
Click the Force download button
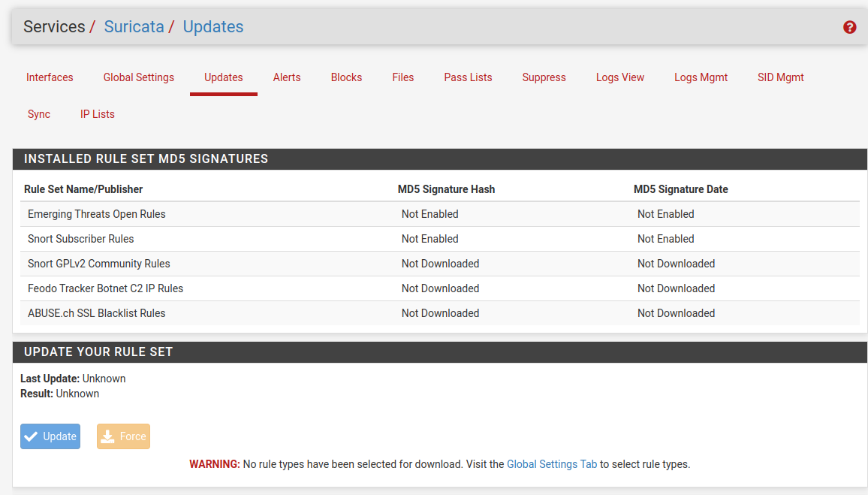click(x=123, y=436)
